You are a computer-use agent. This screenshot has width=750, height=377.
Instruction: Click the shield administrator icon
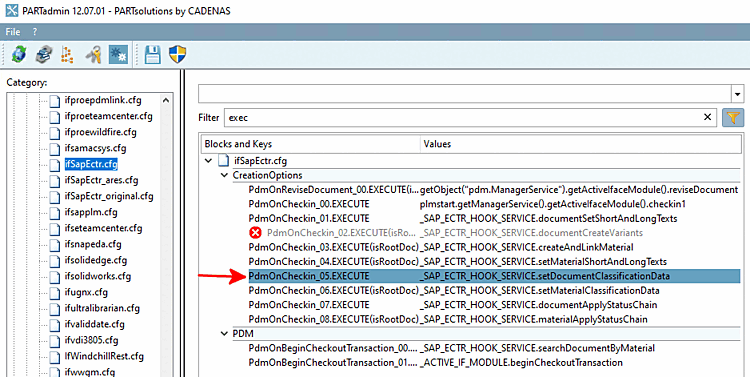pos(177,55)
